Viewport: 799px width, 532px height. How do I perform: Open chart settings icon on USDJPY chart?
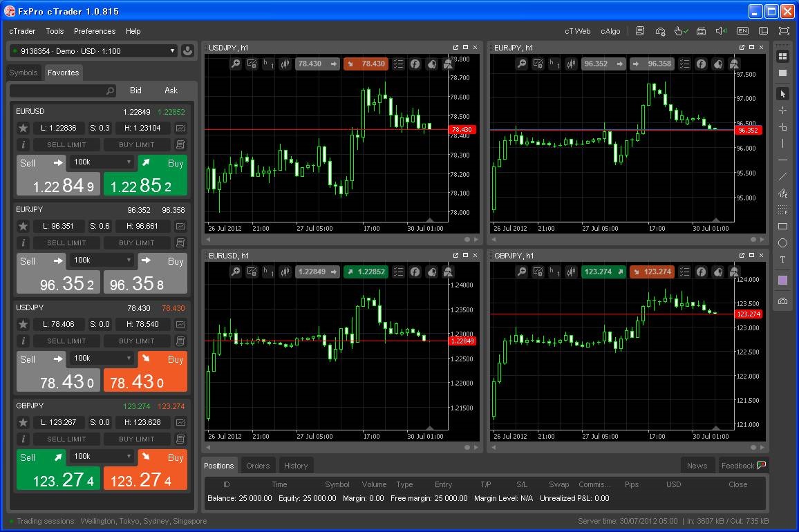[252, 64]
